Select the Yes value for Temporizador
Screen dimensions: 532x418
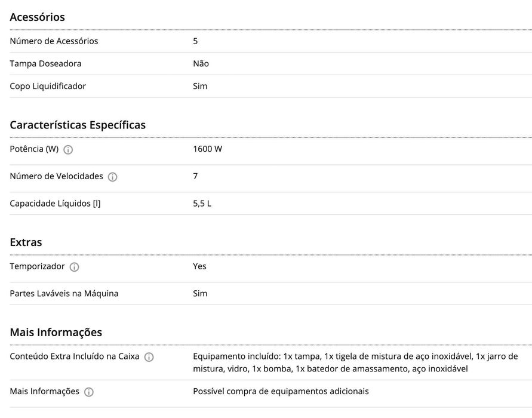199,266
